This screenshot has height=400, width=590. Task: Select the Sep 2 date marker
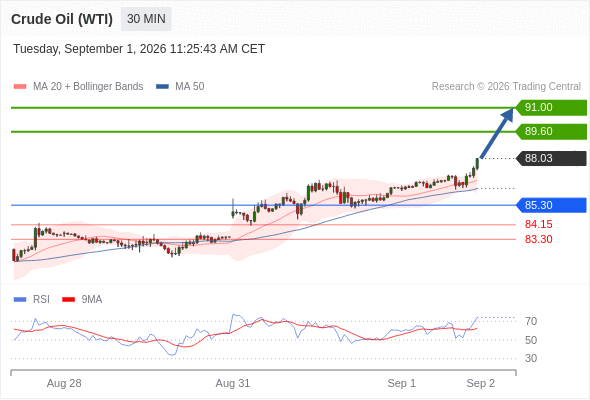pyautogui.click(x=481, y=383)
